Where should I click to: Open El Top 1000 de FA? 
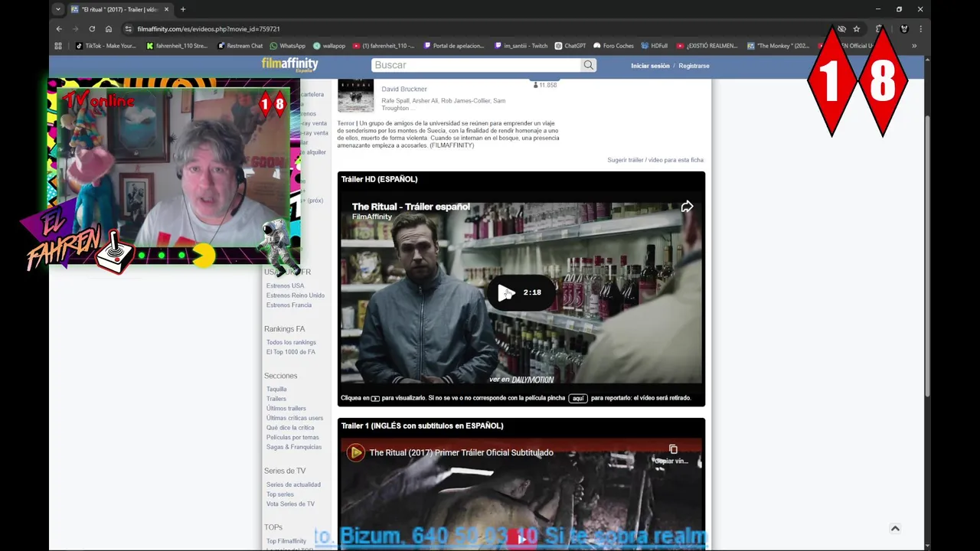point(291,352)
